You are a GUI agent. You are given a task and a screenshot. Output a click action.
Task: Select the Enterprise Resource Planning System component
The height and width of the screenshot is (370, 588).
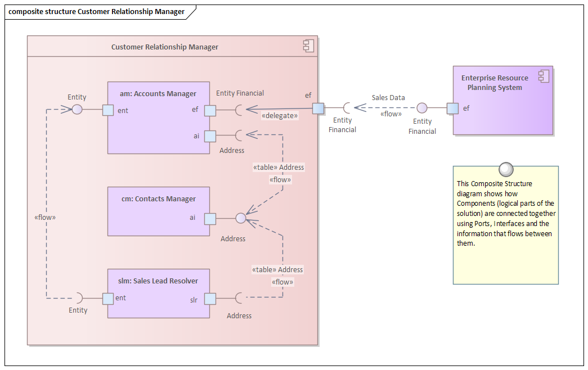pyautogui.click(x=503, y=101)
